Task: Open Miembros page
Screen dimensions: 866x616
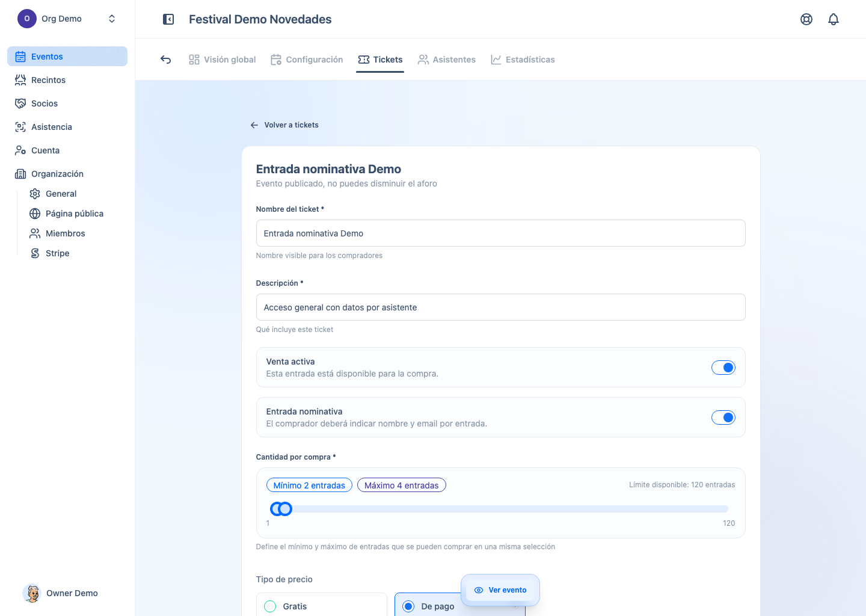Action: click(75, 233)
